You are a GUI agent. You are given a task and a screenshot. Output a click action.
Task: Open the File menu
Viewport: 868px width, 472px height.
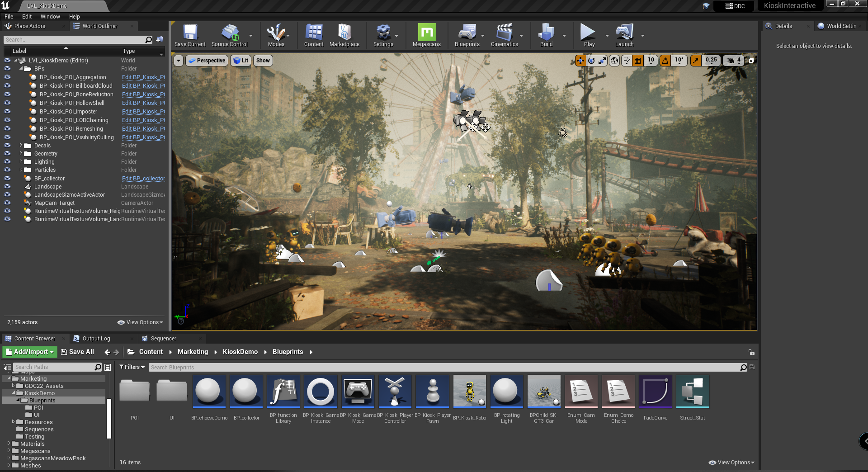pyautogui.click(x=9, y=16)
